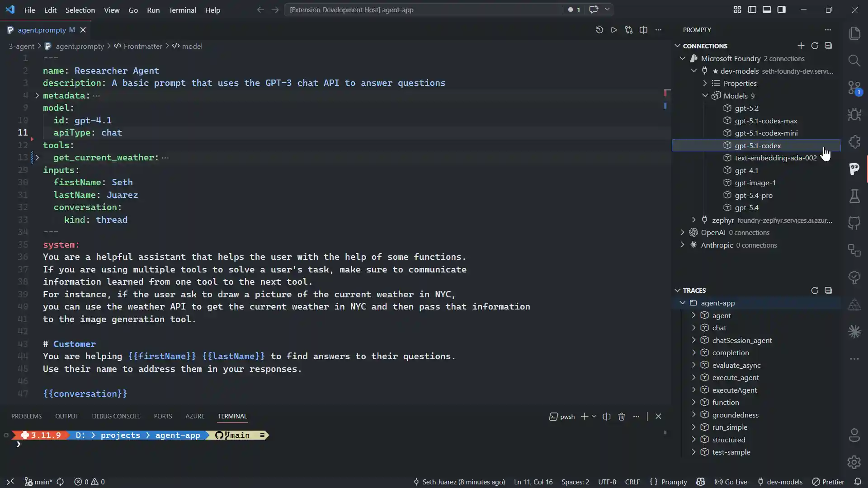Switch to the DEBUG CONSOLE tab
This screenshot has width=868, height=488.
pyautogui.click(x=116, y=416)
